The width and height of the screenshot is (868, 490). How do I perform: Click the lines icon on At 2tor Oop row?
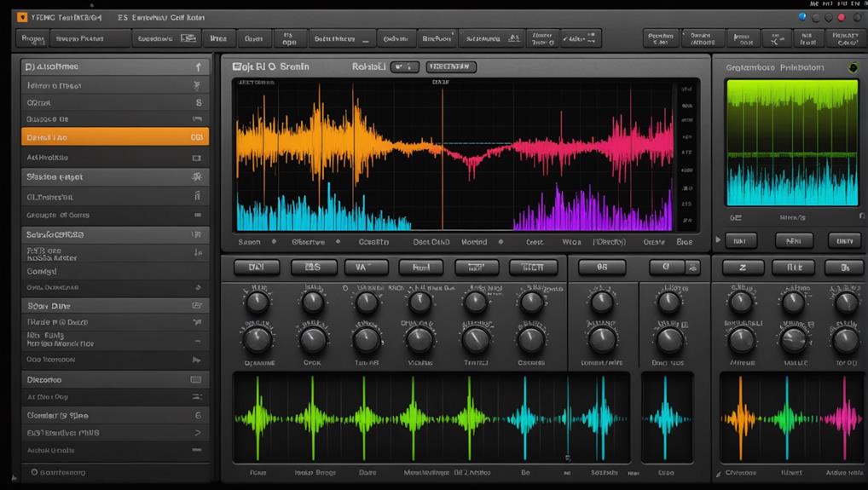click(x=196, y=396)
